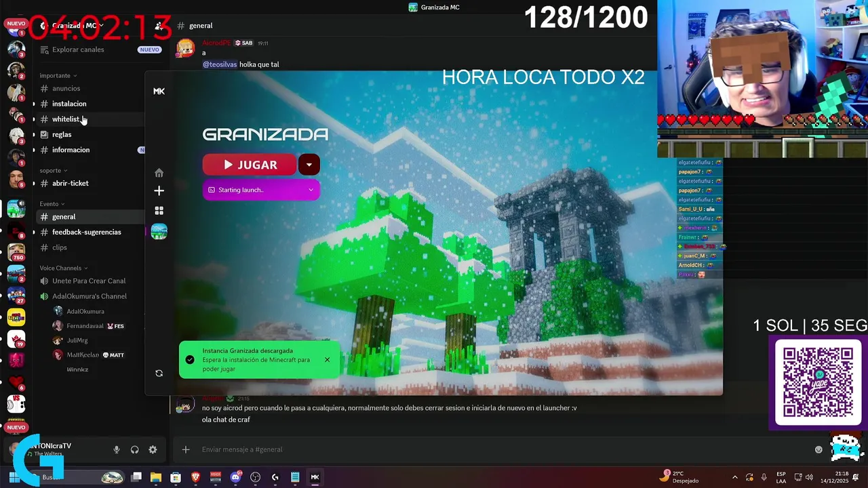Click the plus attach button beside message box
The width and height of the screenshot is (868, 488).
[x=186, y=449]
